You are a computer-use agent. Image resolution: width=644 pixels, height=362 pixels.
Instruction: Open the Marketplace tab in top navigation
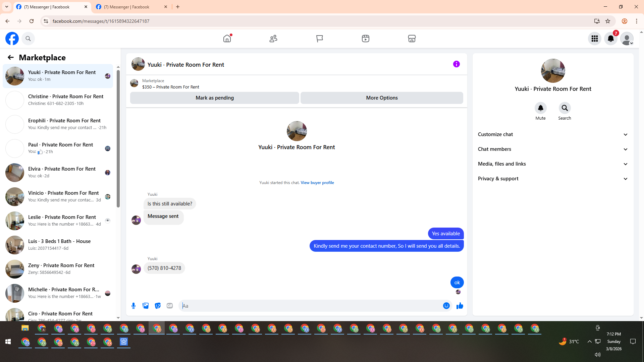point(412,39)
